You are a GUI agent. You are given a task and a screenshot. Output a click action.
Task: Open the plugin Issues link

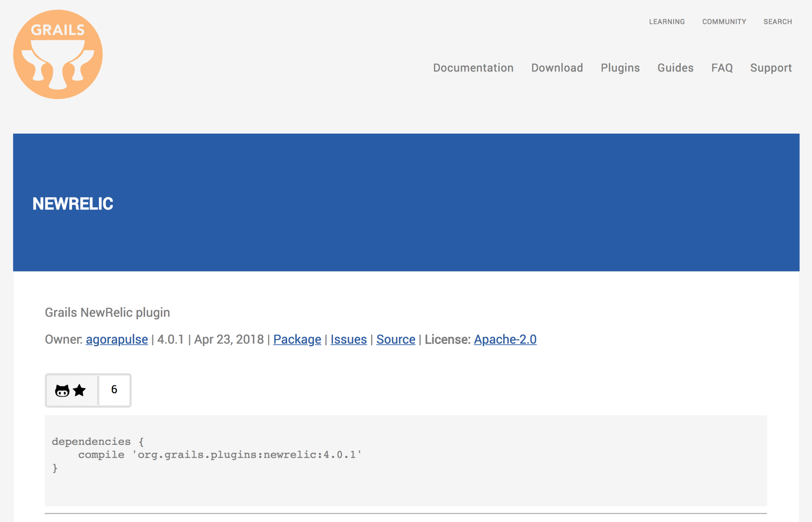348,339
